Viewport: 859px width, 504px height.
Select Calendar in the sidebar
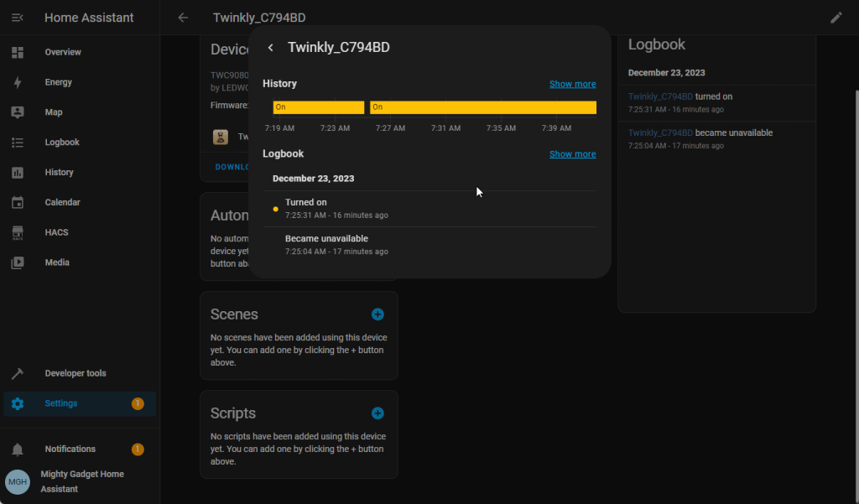pyautogui.click(x=62, y=202)
